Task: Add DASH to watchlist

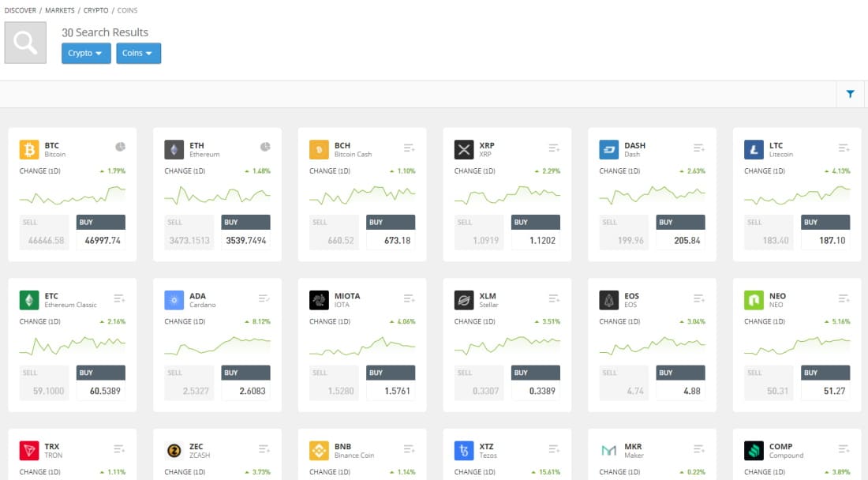Action: (x=699, y=148)
